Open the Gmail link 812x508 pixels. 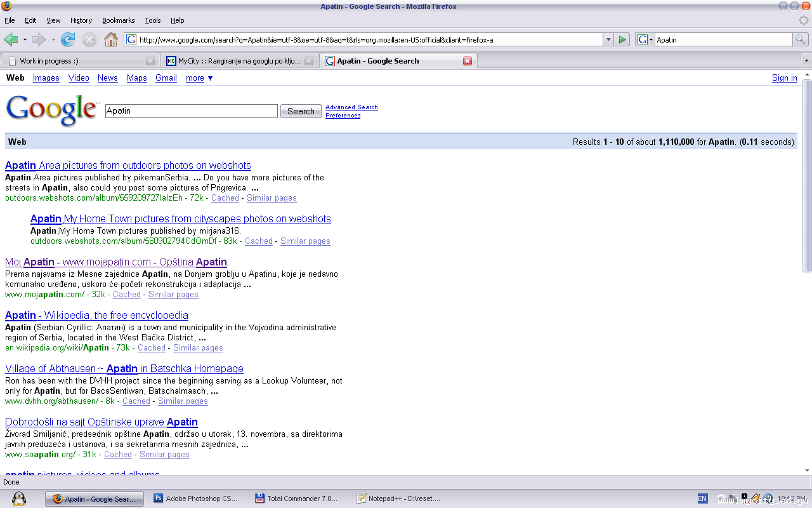pos(166,78)
